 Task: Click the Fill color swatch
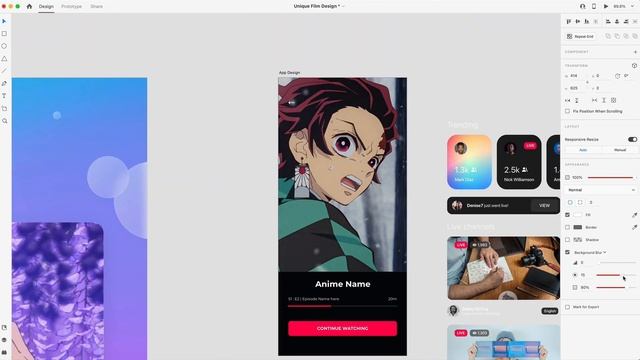578,215
